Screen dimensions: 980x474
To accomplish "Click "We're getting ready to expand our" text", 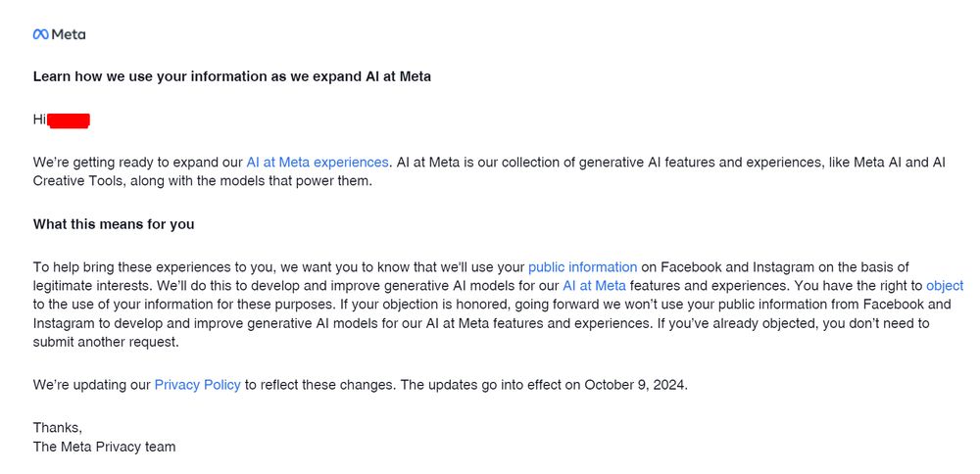I will click(137, 163).
